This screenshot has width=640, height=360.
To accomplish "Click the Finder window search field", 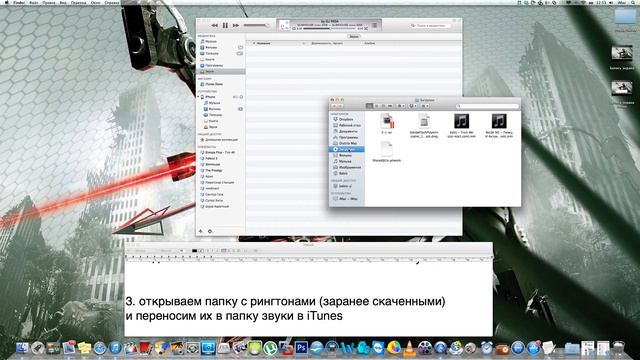I will click(487, 106).
